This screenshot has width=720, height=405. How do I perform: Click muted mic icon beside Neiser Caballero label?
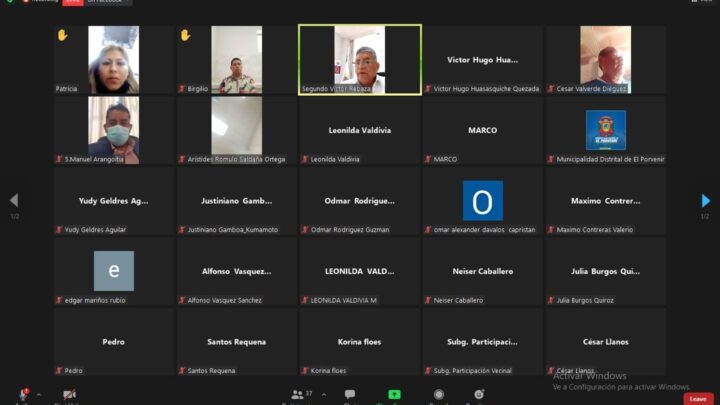[x=428, y=300]
